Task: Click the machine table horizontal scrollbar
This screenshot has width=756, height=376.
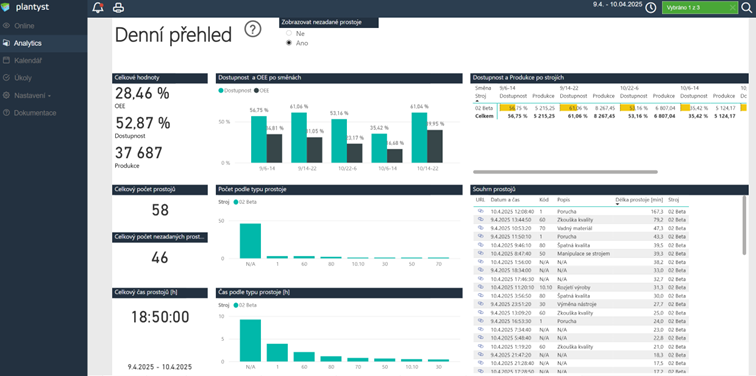Action: [x=565, y=172]
